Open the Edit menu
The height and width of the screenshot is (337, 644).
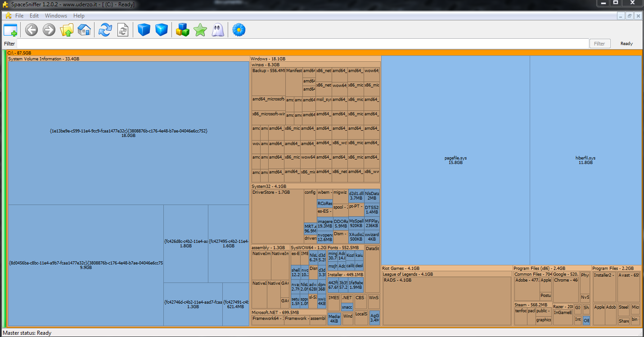(x=34, y=16)
